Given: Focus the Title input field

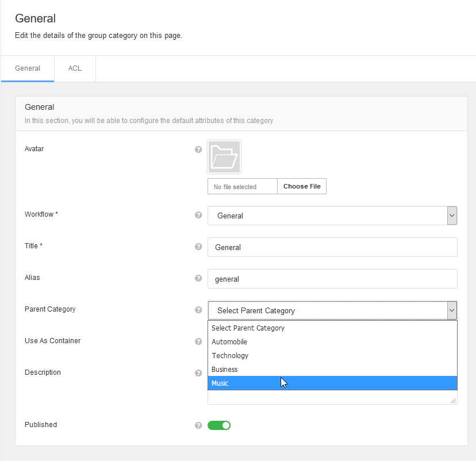Looking at the screenshot, I should pyautogui.click(x=332, y=247).
